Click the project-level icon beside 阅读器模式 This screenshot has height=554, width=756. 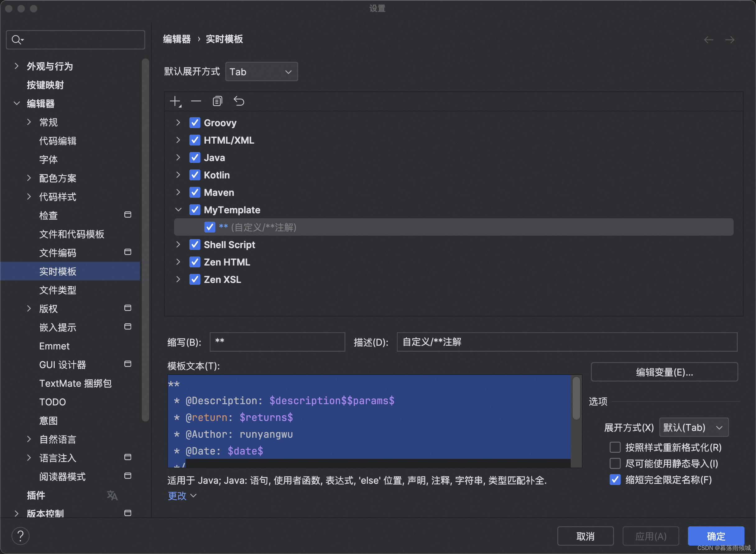tap(128, 476)
